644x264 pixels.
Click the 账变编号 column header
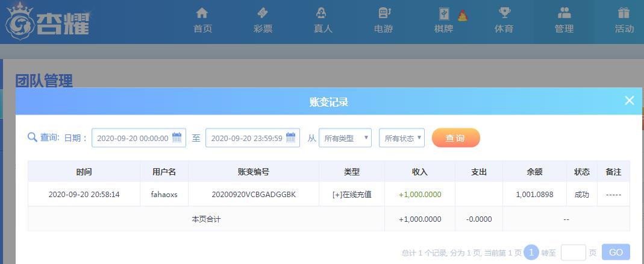coord(254,172)
